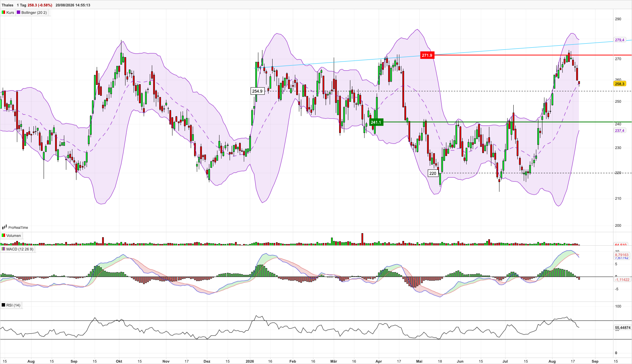Click the boxed "254.9" price label
The height and width of the screenshot is (364, 632).
(x=257, y=91)
